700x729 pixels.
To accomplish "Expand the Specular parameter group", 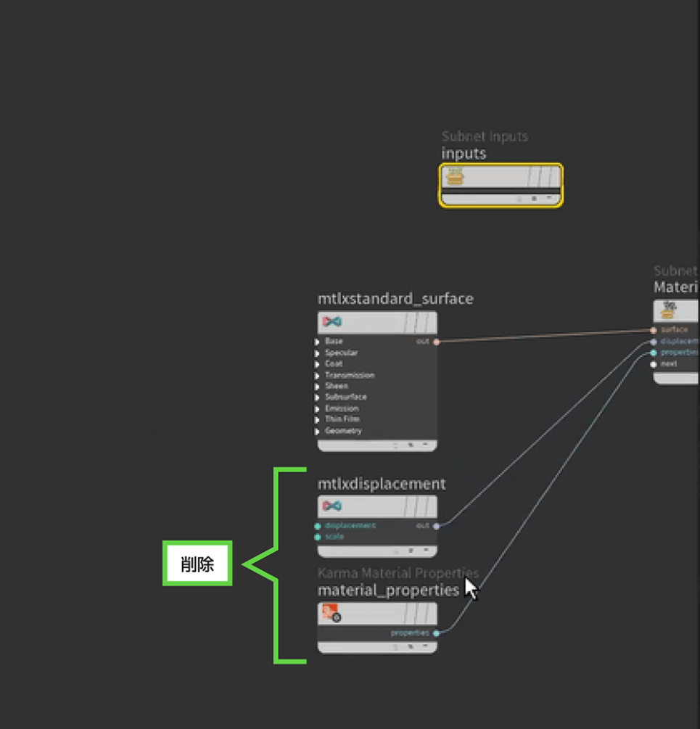I will tap(318, 353).
